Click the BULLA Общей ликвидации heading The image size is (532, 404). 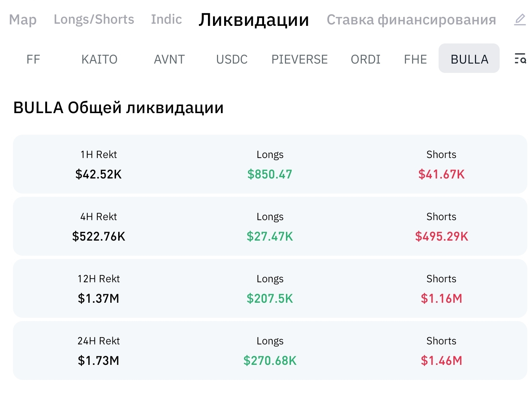(119, 108)
